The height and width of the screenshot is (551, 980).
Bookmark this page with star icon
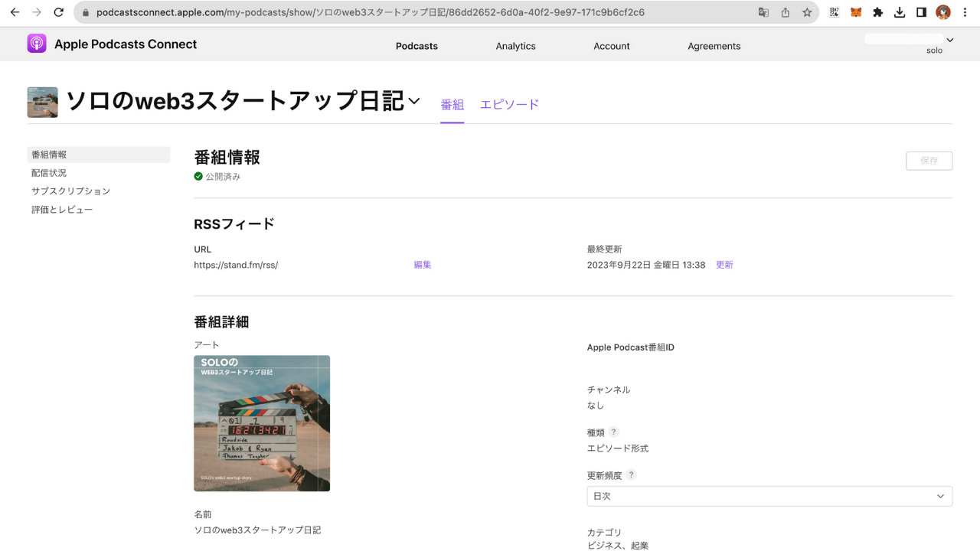[807, 12]
